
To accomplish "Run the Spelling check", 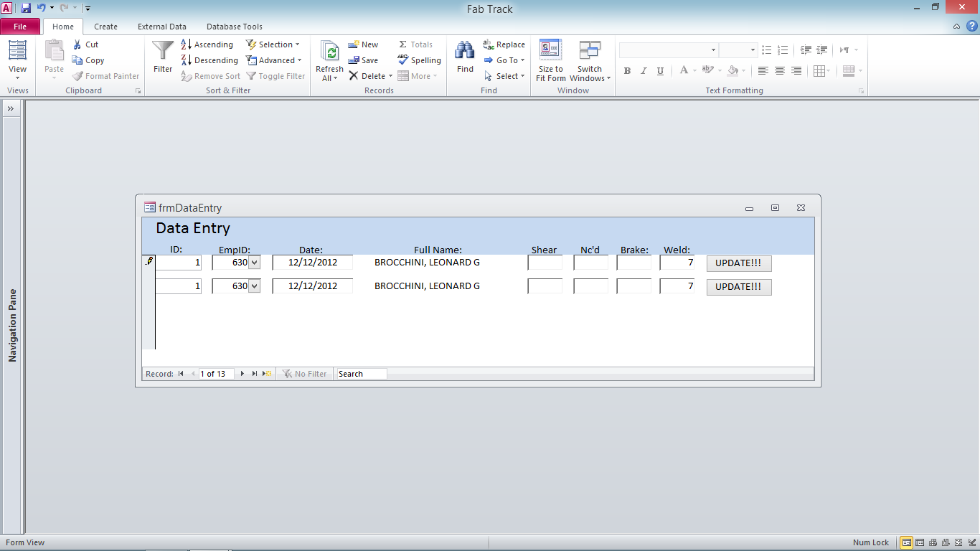I will pyautogui.click(x=419, y=60).
